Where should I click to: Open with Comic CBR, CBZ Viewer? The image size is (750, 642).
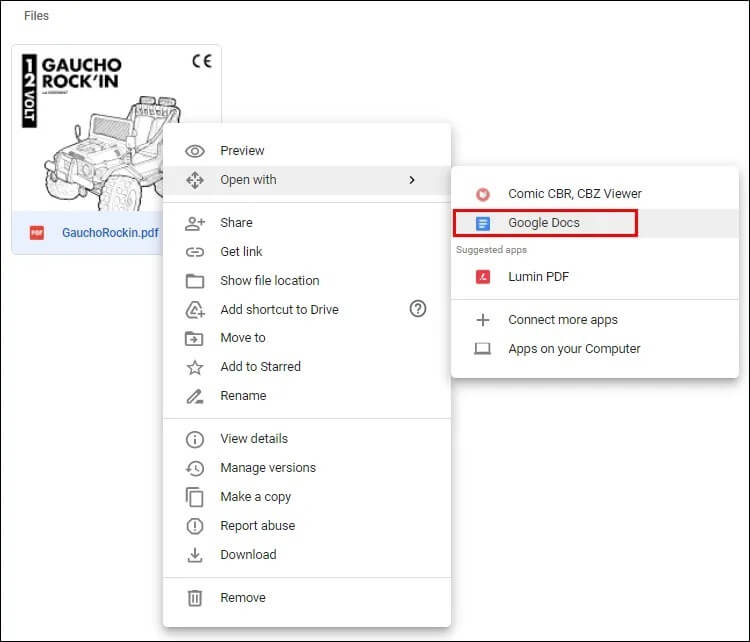tap(595, 194)
